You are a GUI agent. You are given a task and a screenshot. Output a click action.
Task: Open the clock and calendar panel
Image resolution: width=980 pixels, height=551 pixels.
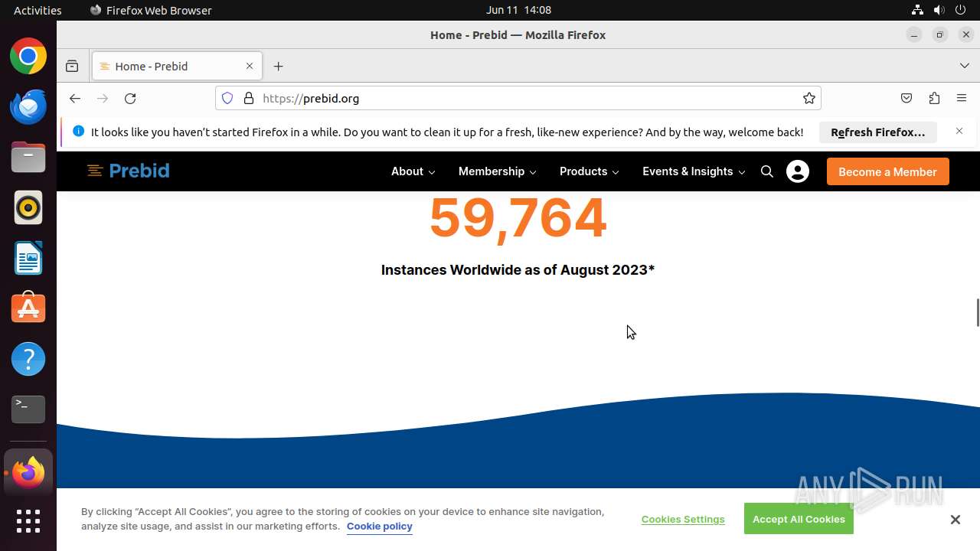pos(518,10)
